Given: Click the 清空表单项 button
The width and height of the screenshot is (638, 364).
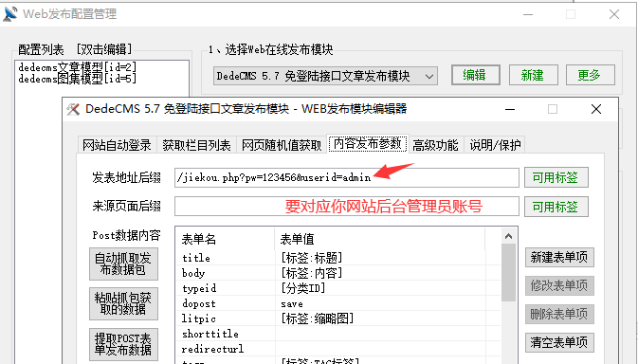Looking at the screenshot, I should click(x=559, y=342).
